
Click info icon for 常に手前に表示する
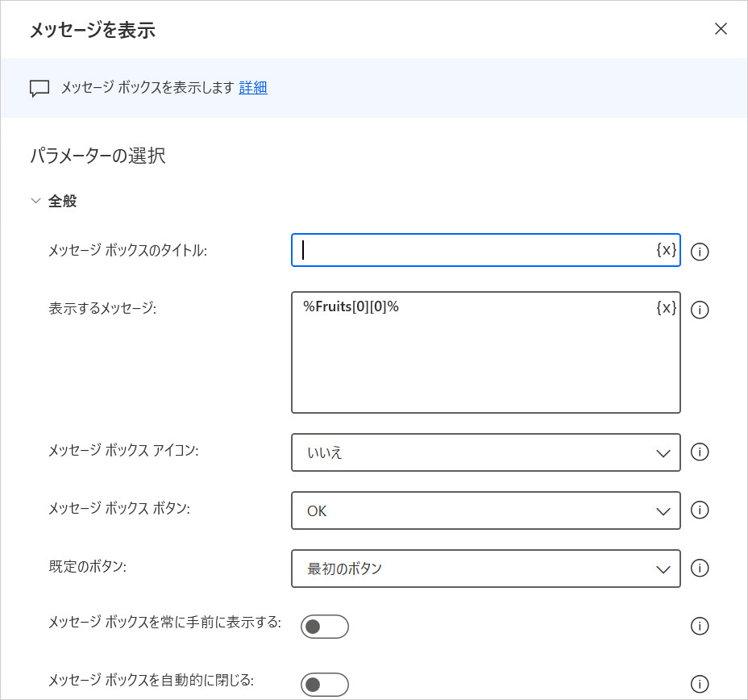pyautogui.click(x=700, y=627)
